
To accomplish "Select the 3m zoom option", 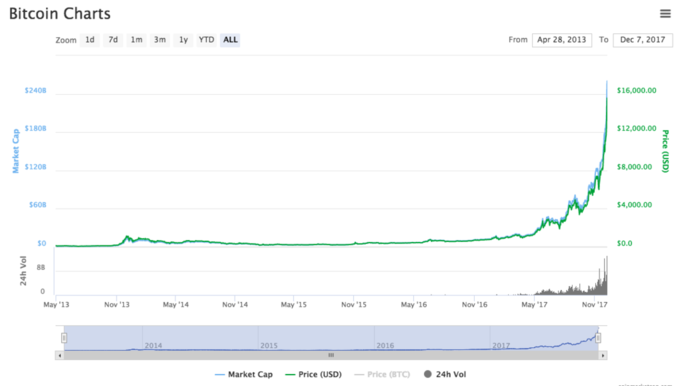I will pyautogui.click(x=160, y=40).
